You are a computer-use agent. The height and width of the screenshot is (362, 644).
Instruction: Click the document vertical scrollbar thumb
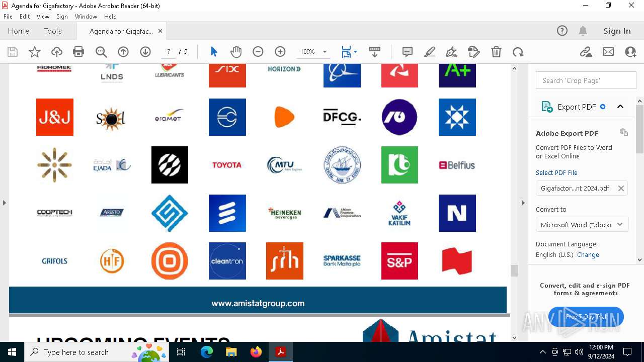click(514, 270)
